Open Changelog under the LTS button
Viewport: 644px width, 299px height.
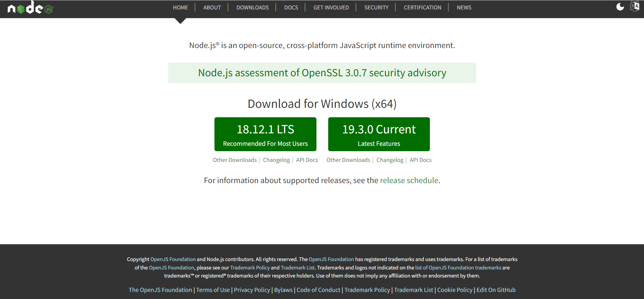276,160
